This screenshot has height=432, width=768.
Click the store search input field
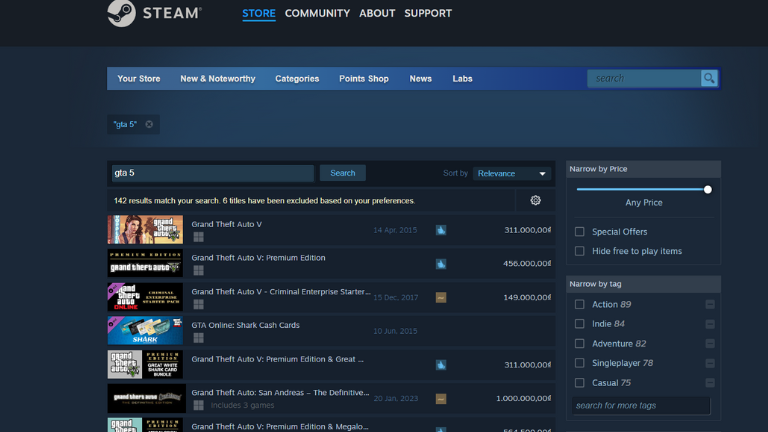click(x=644, y=78)
